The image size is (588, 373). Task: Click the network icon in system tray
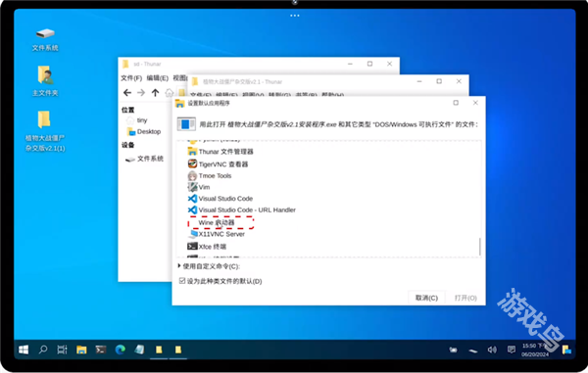(x=473, y=350)
